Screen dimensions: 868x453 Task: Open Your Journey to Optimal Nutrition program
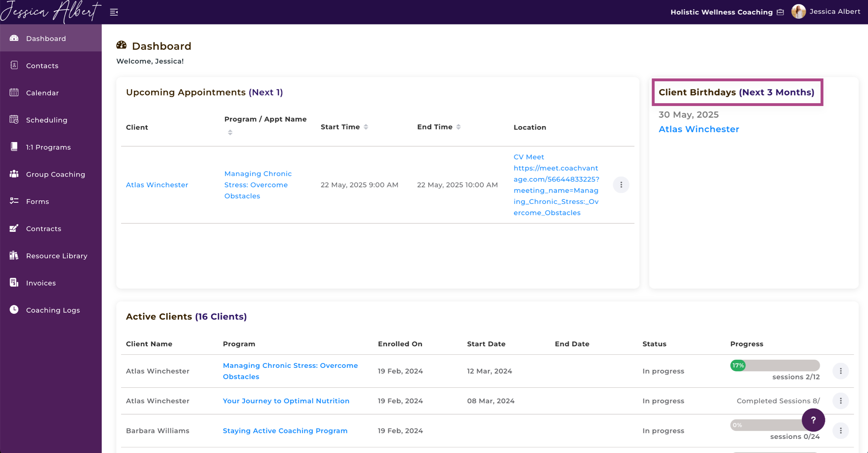pos(286,401)
